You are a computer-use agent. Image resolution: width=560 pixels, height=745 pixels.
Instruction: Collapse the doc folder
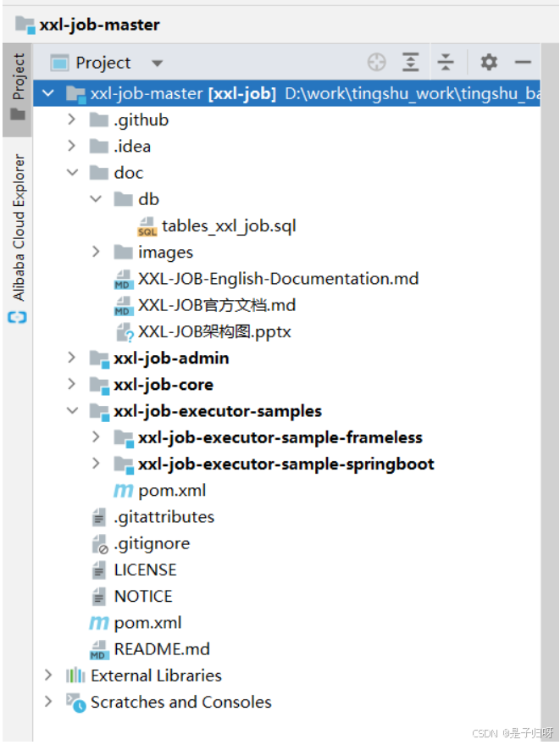[x=72, y=172]
